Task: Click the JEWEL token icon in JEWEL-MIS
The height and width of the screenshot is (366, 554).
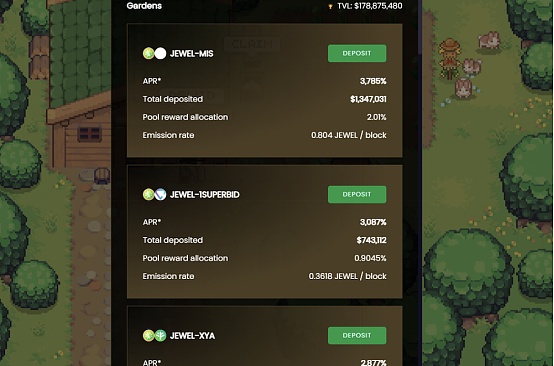Action: point(148,53)
